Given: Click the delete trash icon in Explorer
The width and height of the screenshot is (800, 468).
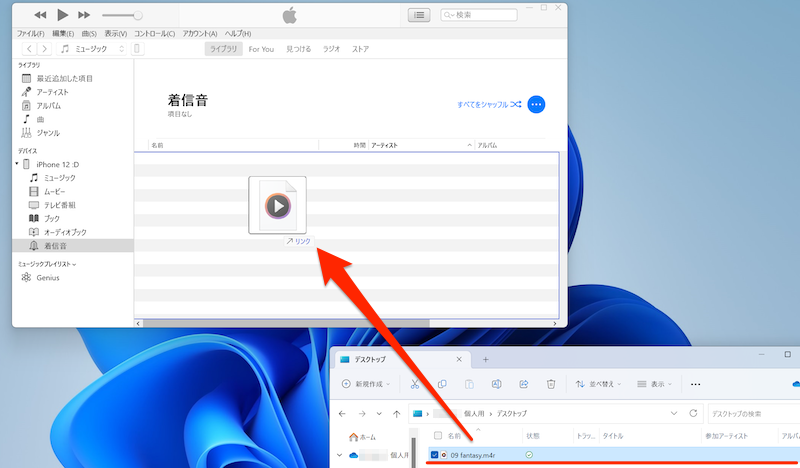Looking at the screenshot, I should pyautogui.click(x=550, y=383).
